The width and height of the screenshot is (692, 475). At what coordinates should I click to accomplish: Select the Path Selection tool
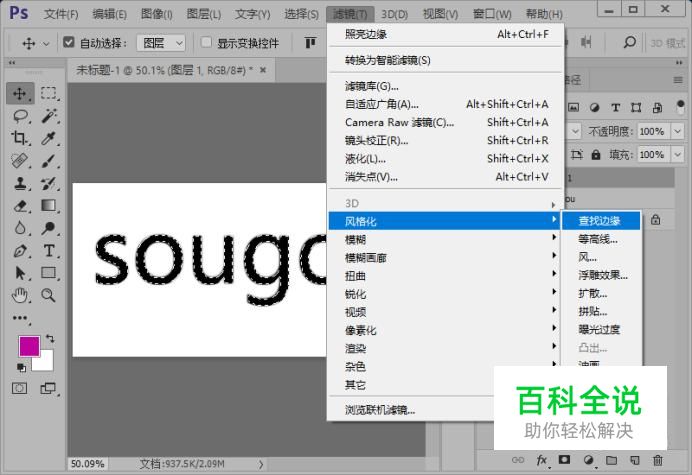point(20,273)
